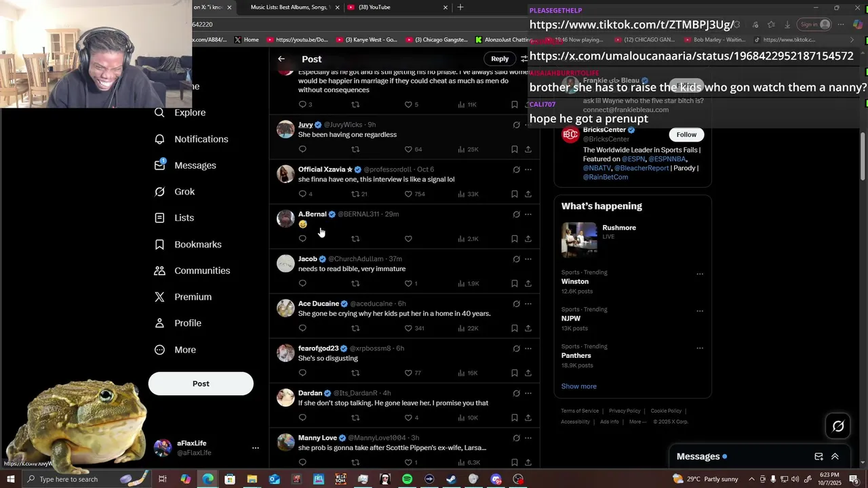Click the page vertical scrollbar

coord(863,156)
